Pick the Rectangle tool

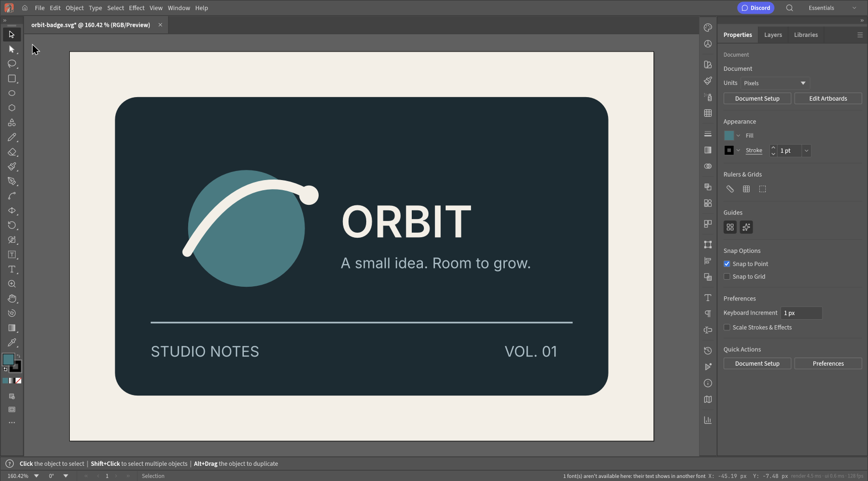pyautogui.click(x=12, y=78)
